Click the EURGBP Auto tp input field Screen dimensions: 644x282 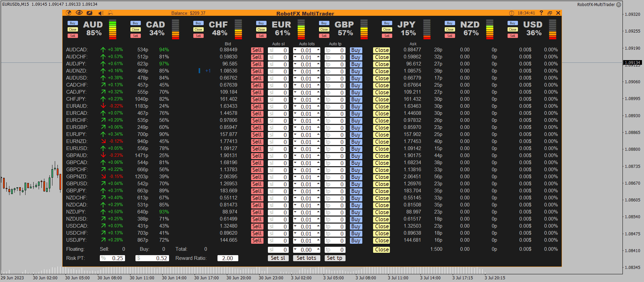335,128
